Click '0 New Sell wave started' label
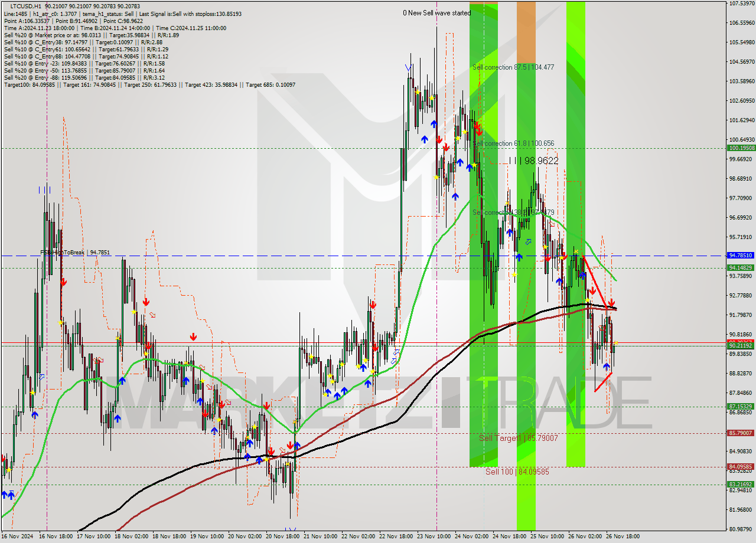 coord(437,13)
